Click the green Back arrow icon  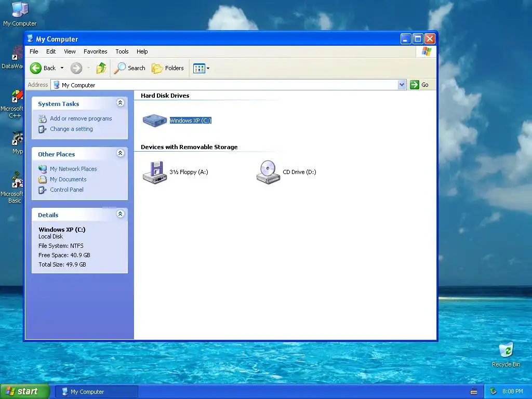click(36, 68)
